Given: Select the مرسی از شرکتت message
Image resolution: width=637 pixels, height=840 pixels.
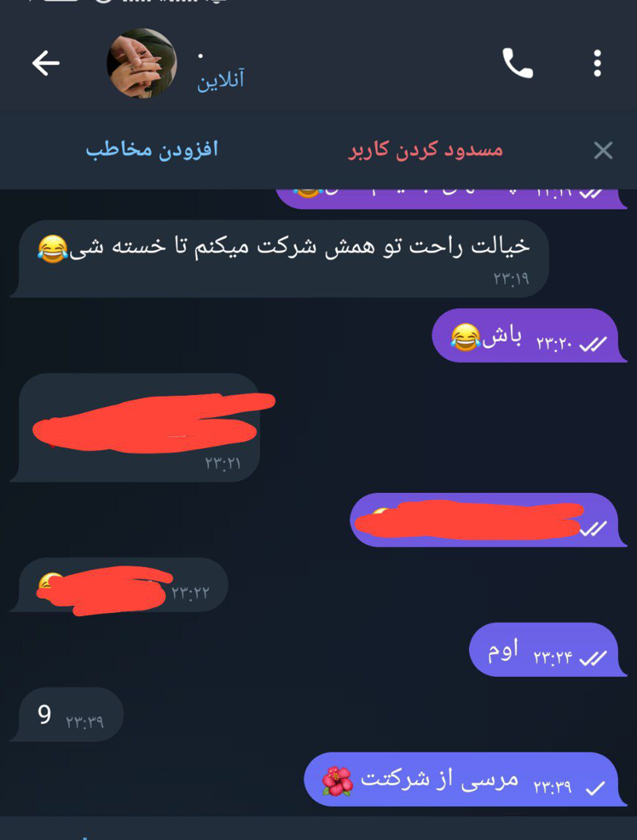Looking at the screenshot, I should (464, 779).
